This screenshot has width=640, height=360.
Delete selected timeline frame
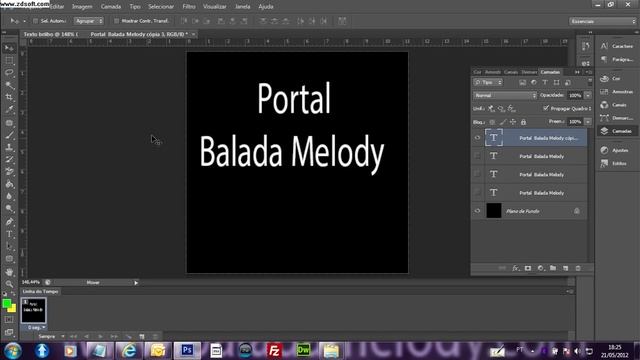(x=155, y=337)
